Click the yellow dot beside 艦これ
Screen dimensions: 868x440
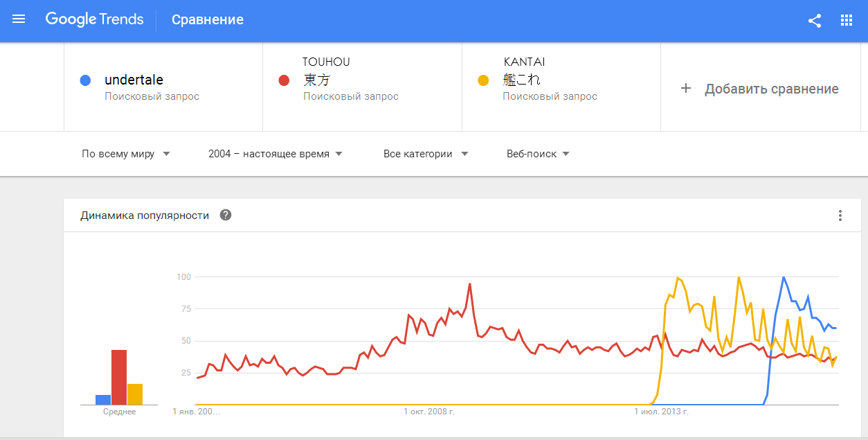(x=483, y=80)
